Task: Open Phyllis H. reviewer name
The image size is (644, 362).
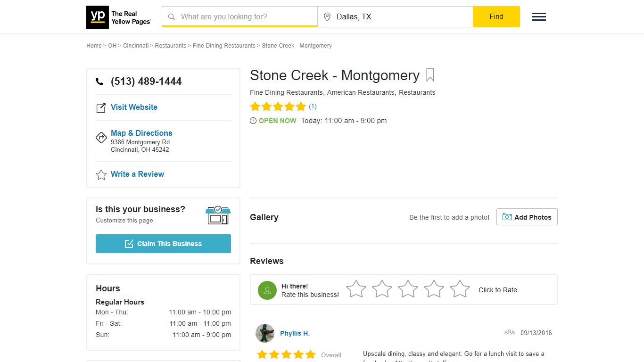Action: (x=295, y=333)
